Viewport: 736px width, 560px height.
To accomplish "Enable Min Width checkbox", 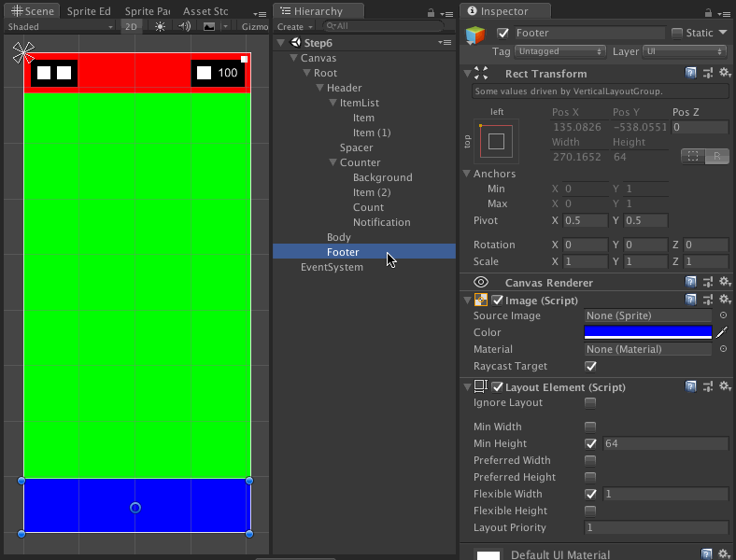I will [590, 427].
